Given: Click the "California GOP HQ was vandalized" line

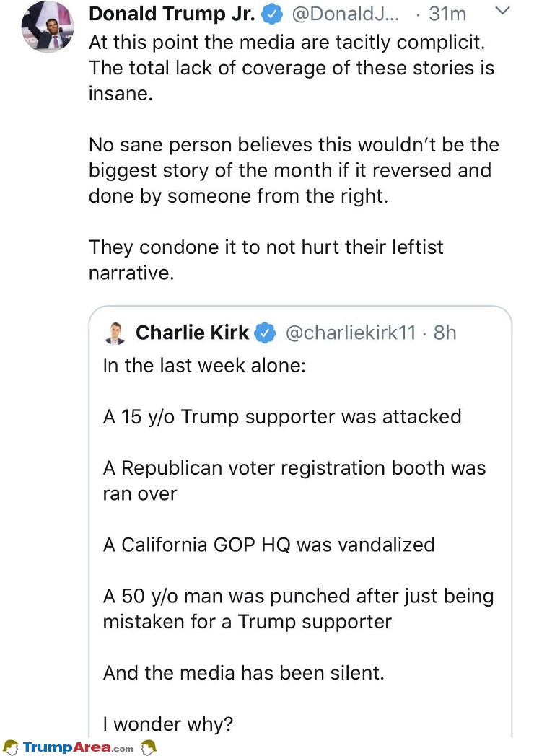Looking at the screenshot, I should click(x=268, y=544).
